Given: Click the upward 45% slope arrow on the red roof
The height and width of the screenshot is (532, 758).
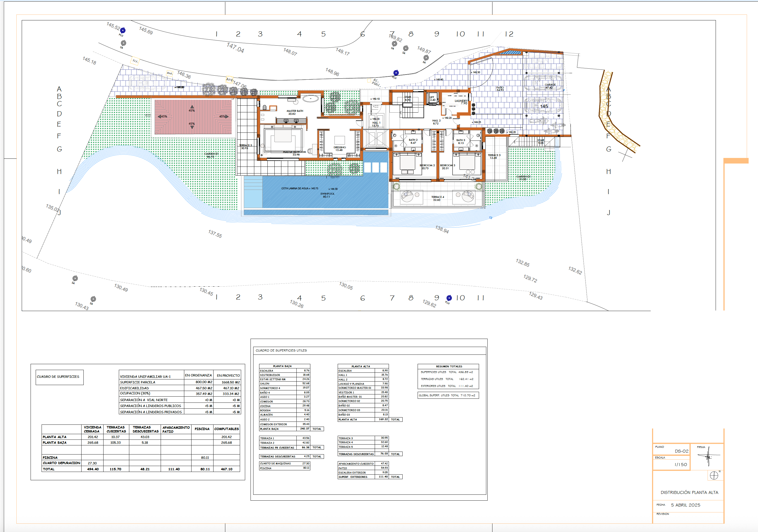Looking at the screenshot, I should pos(192,107).
